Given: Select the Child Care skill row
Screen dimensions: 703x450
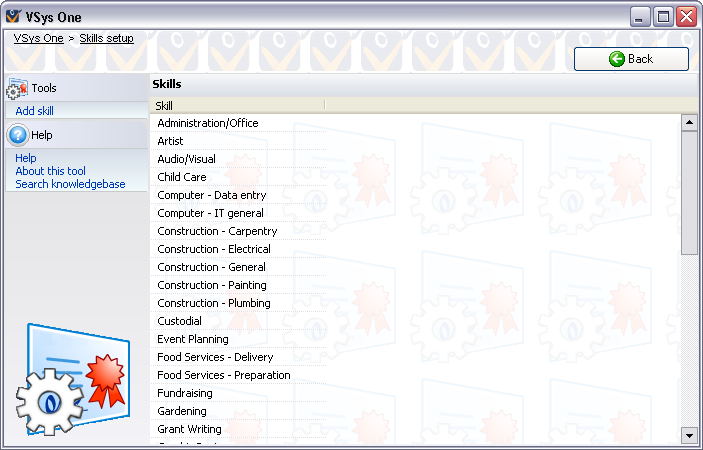Looking at the screenshot, I should coord(238,177).
